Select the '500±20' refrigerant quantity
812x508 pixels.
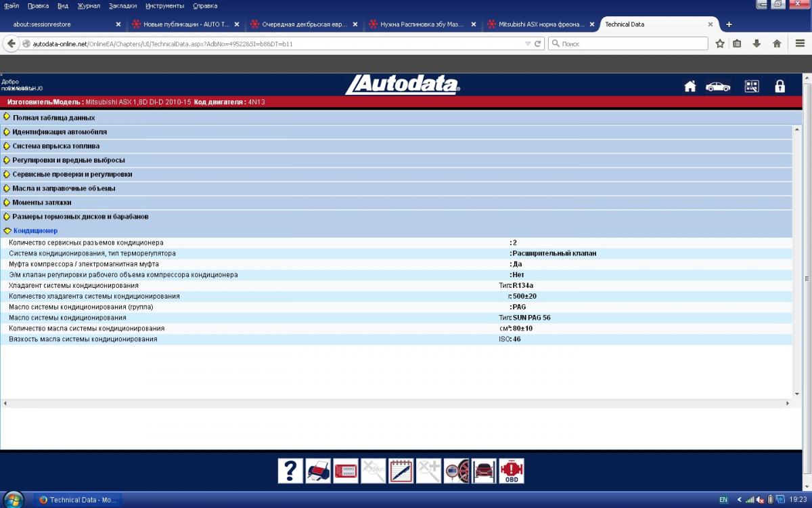[525, 296]
